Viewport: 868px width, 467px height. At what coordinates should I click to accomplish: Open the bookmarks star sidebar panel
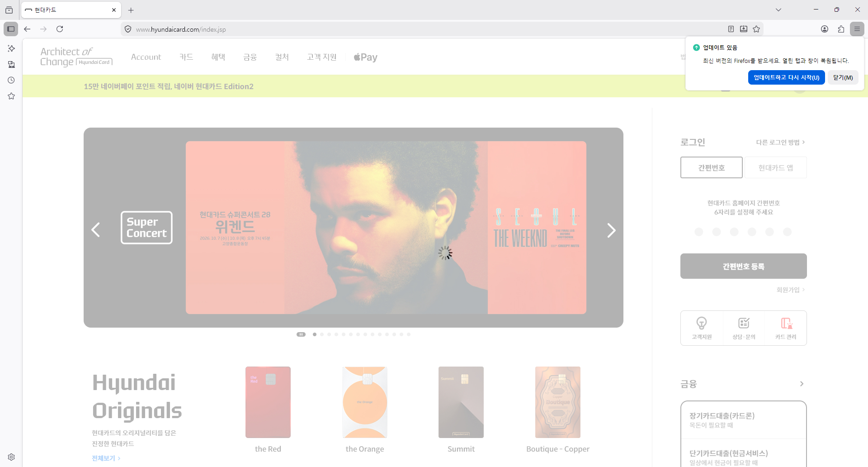[11, 96]
